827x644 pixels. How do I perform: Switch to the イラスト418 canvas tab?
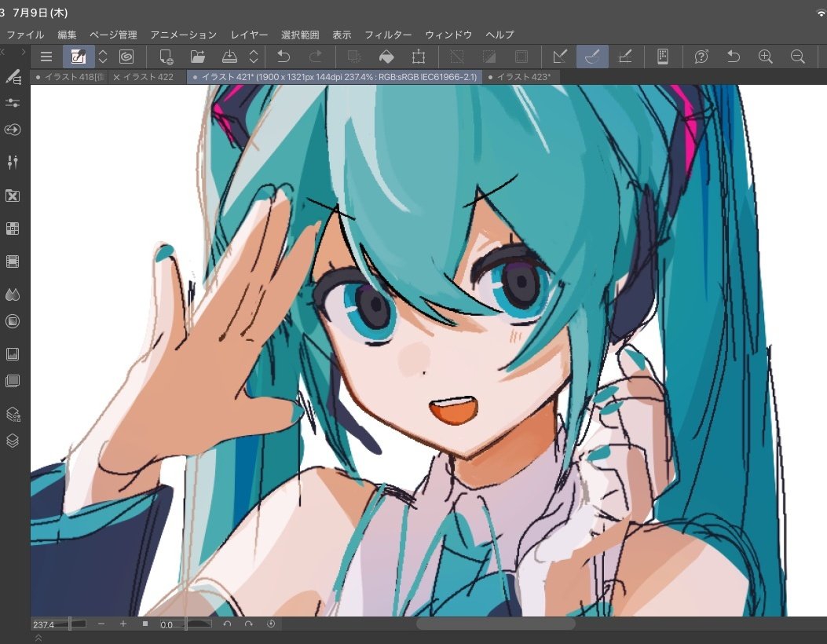tap(69, 77)
